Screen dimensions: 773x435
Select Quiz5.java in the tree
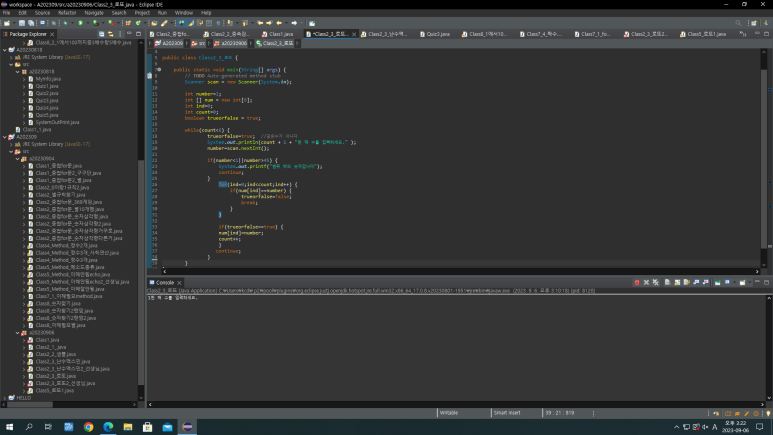point(47,115)
